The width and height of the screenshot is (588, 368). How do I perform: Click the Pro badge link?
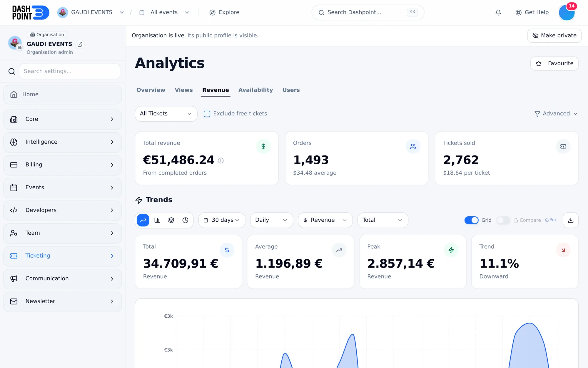550,220
